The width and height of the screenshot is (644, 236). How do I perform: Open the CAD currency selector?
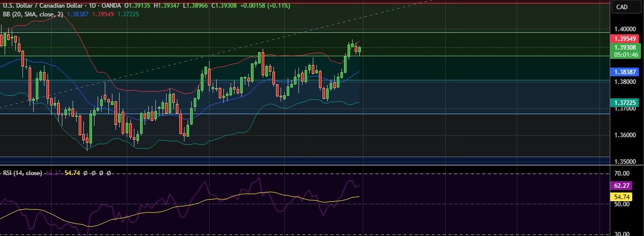coord(622,7)
